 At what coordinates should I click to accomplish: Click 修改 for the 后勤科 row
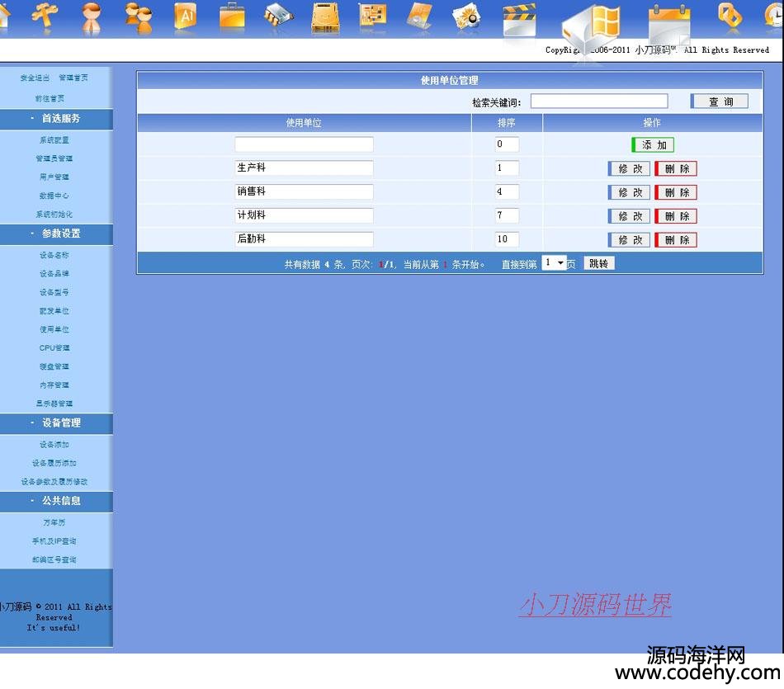coord(629,240)
